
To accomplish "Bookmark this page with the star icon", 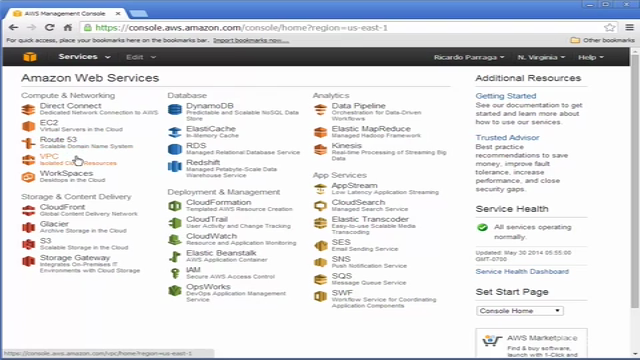I will click(x=609, y=27).
